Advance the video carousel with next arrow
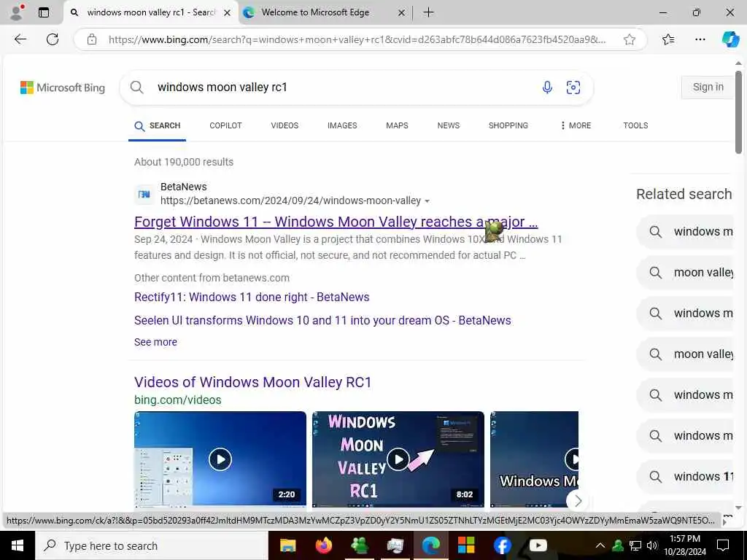The width and height of the screenshot is (747, 560). coord(578,500)
